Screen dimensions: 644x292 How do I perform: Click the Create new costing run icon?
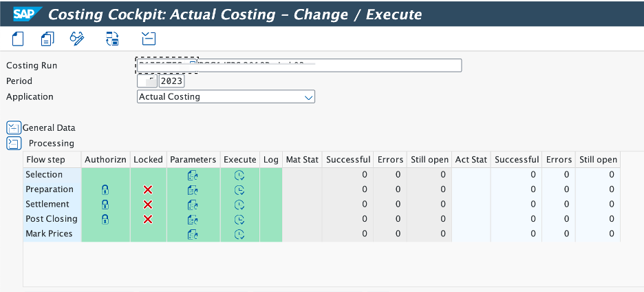tap(18, 39)
